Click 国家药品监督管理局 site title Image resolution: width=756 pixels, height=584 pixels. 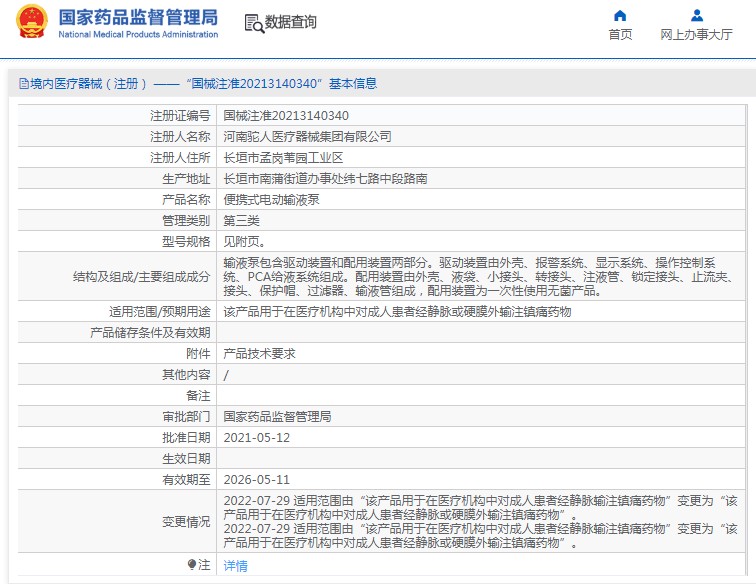click(138, 17)
